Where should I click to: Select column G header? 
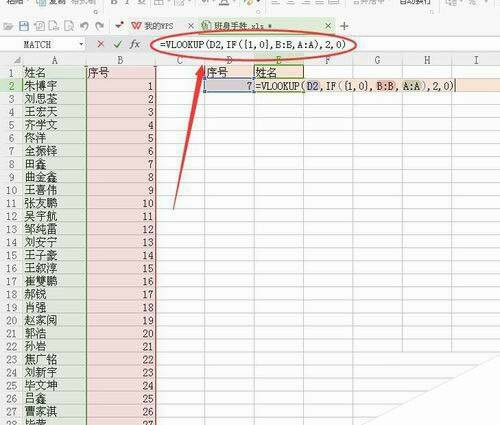[x=377, y=60]
